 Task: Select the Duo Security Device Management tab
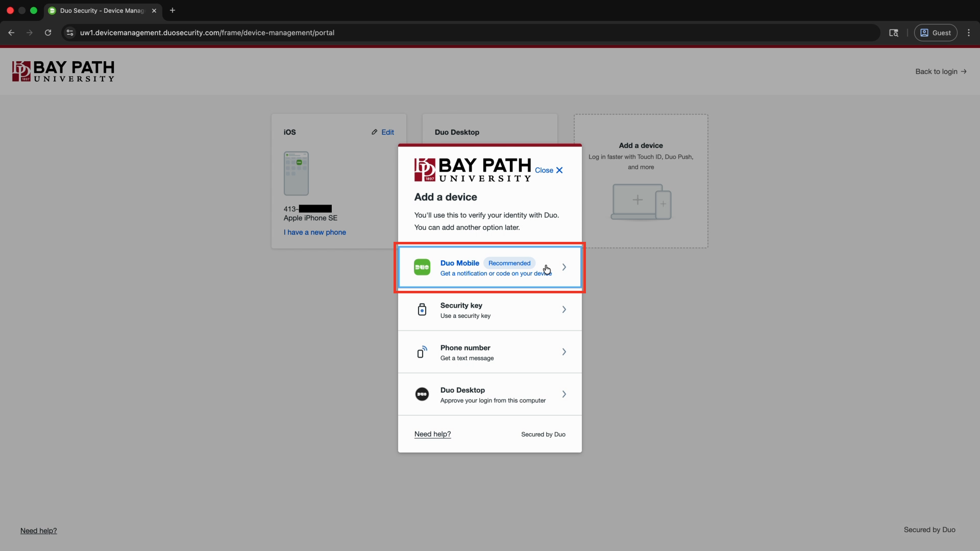[103, 10]
